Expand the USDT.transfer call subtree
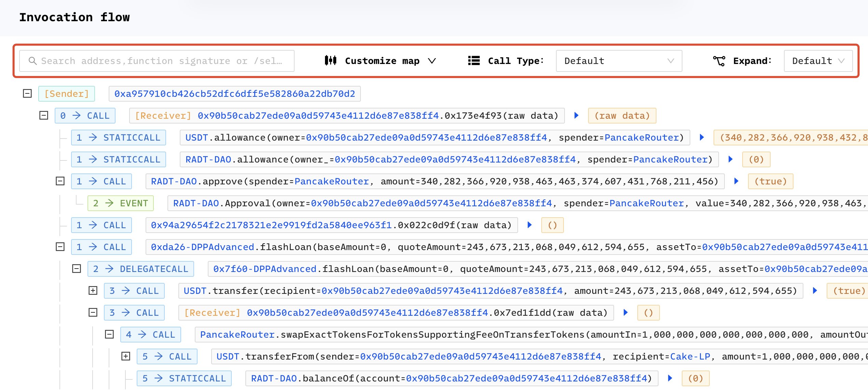The image size is (868, 390). pyautogui.click(x=92, y=290)
